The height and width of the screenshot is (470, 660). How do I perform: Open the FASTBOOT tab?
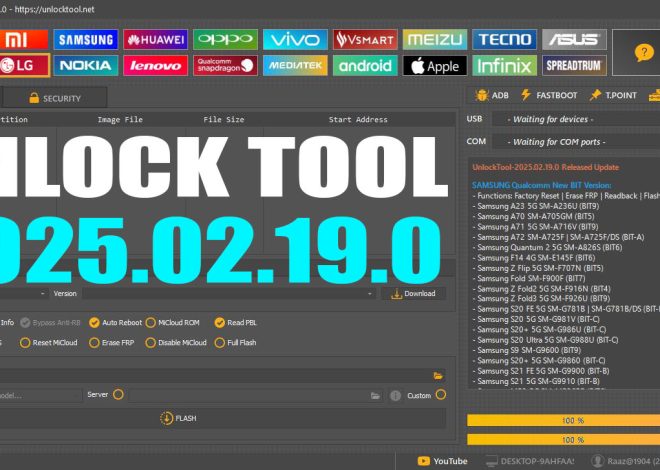coord(549,95)
